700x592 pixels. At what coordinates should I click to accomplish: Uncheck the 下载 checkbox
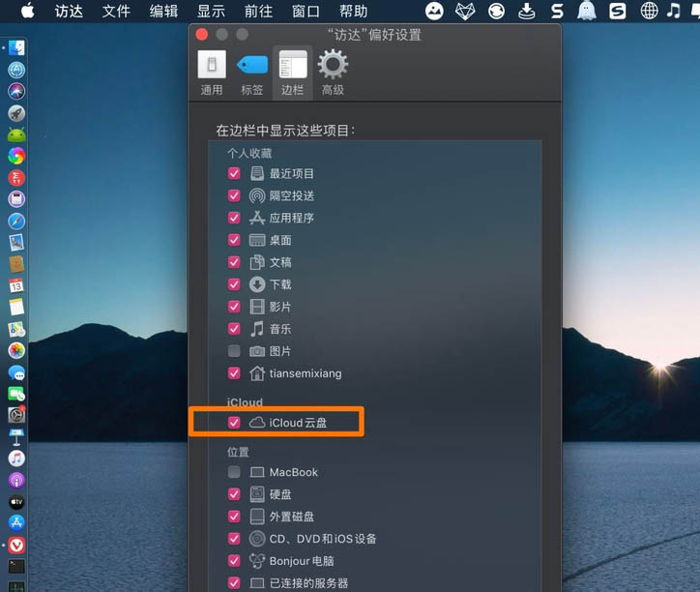pyautogui.click(x=234, y=284)
